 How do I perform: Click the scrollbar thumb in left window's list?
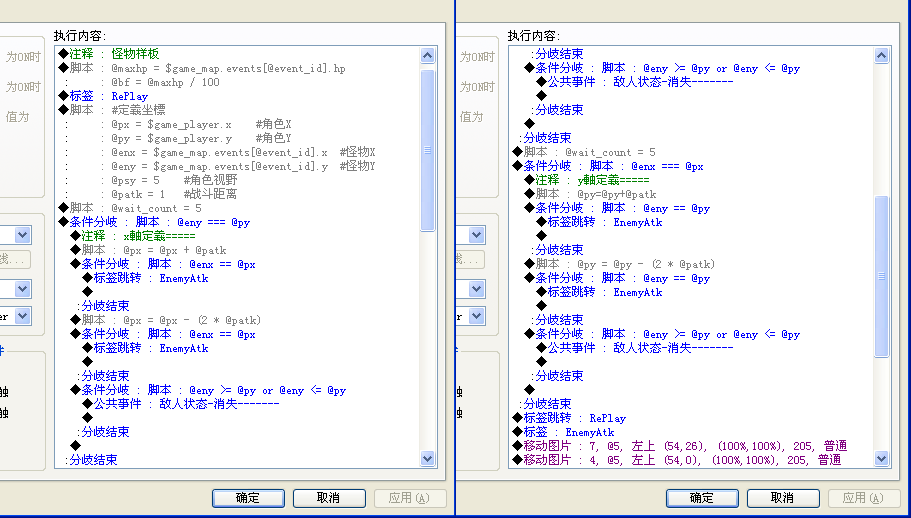(x=428, y=150)
